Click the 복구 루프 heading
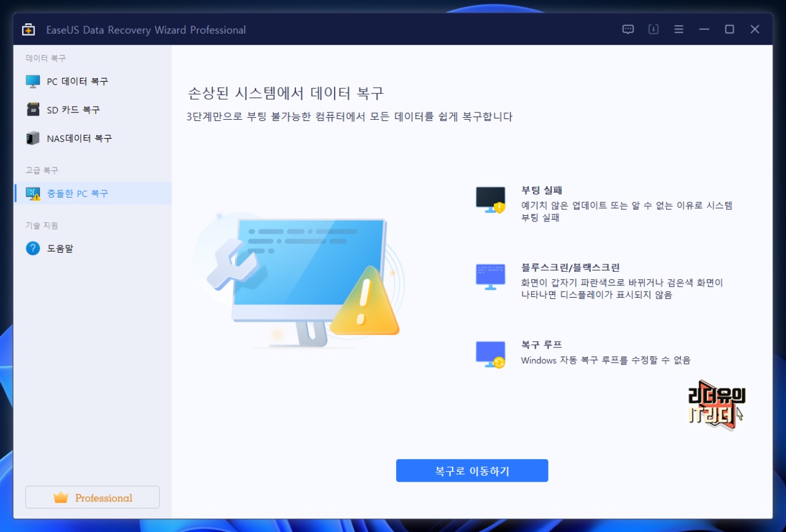Screen dimensions: 786x532 pos(542,345)
